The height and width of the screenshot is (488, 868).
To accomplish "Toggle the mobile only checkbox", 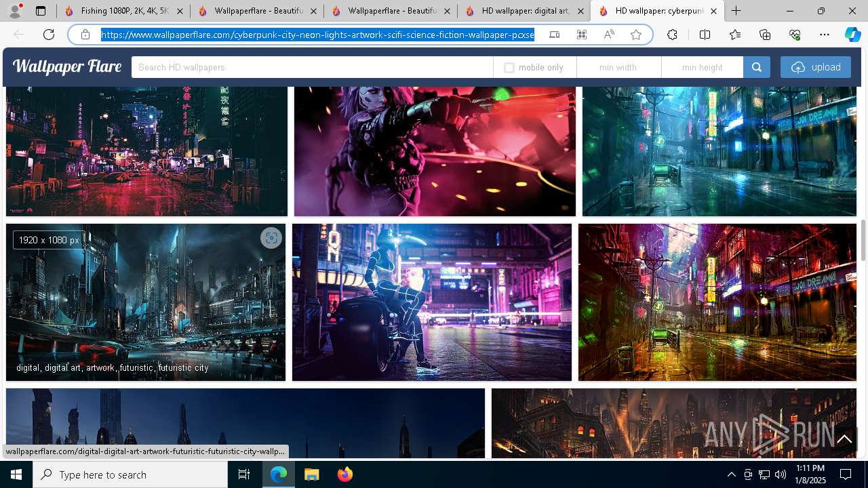I will (509, 68).
